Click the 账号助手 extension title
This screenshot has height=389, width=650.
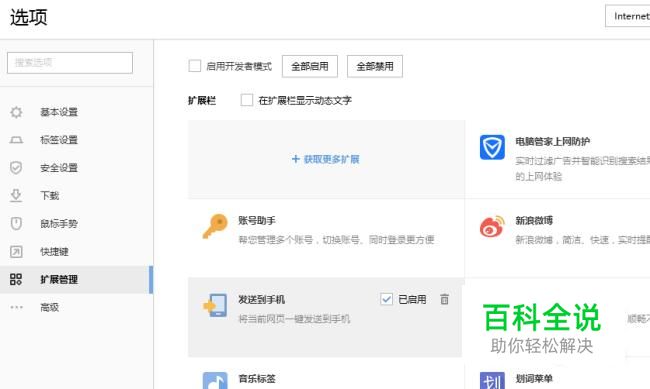tap(257, 221)
